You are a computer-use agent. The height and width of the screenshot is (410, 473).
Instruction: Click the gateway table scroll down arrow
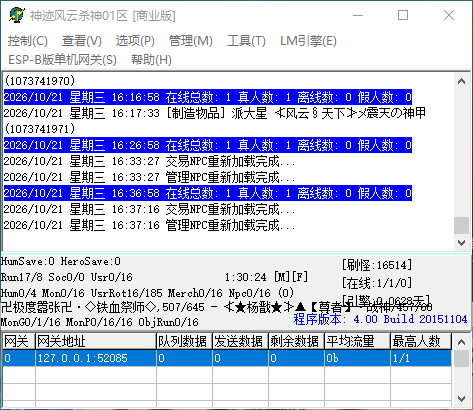tap(462, 398)
